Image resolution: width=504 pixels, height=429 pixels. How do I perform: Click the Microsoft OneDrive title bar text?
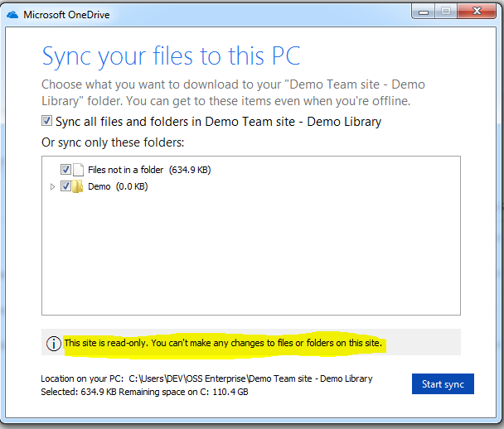(x=66, y=15)
